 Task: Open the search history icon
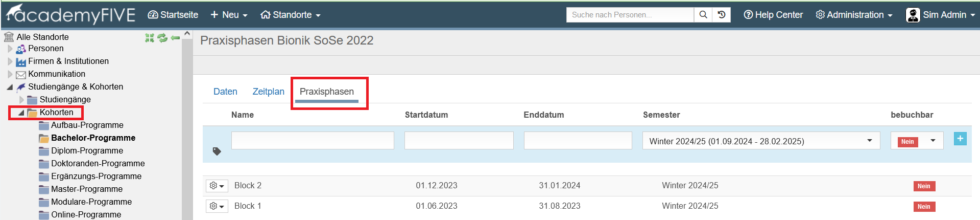point(722,15)
